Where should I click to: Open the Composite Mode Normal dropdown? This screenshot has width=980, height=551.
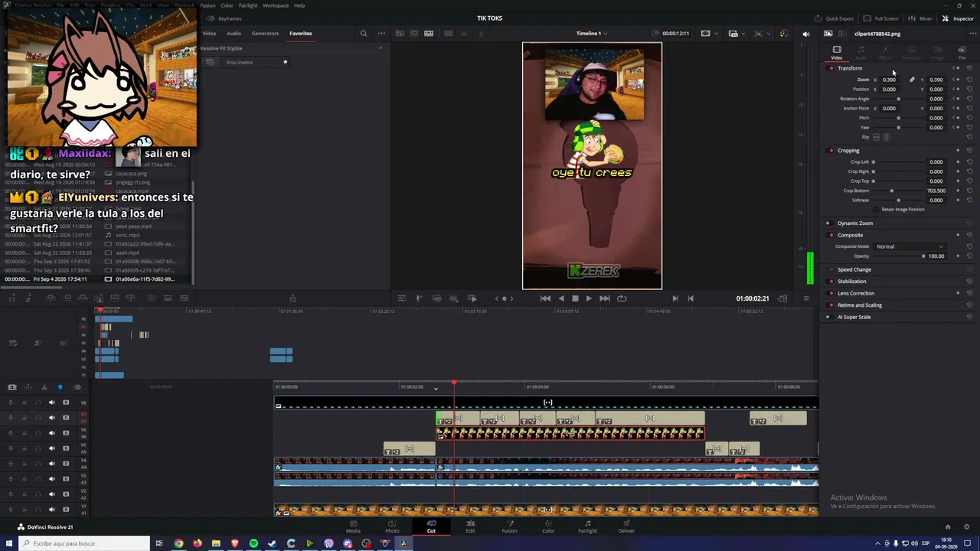(x=910, y=246)
